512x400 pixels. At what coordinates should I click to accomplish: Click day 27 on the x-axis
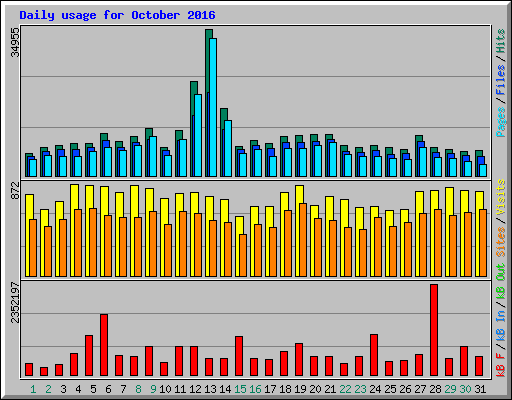coord(420,389)
